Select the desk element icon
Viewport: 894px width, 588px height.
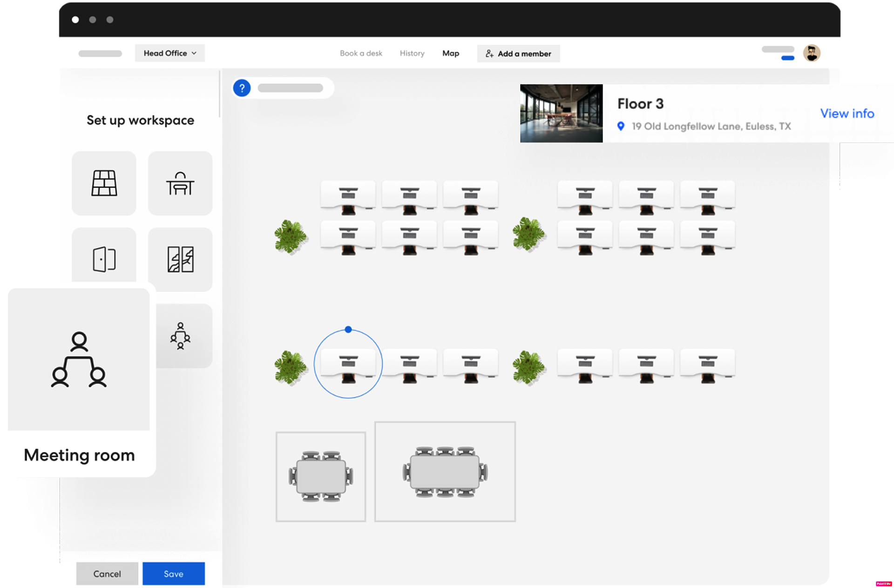pyautogui.click(x=180, y=183)
